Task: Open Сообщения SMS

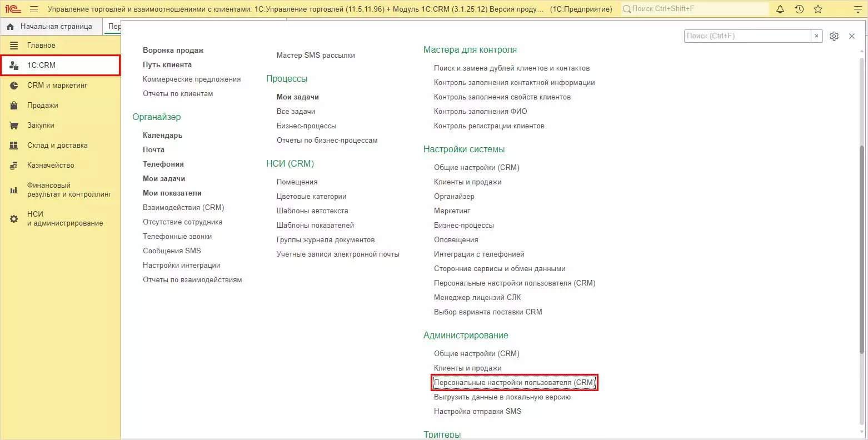Action: pos(172,251)
